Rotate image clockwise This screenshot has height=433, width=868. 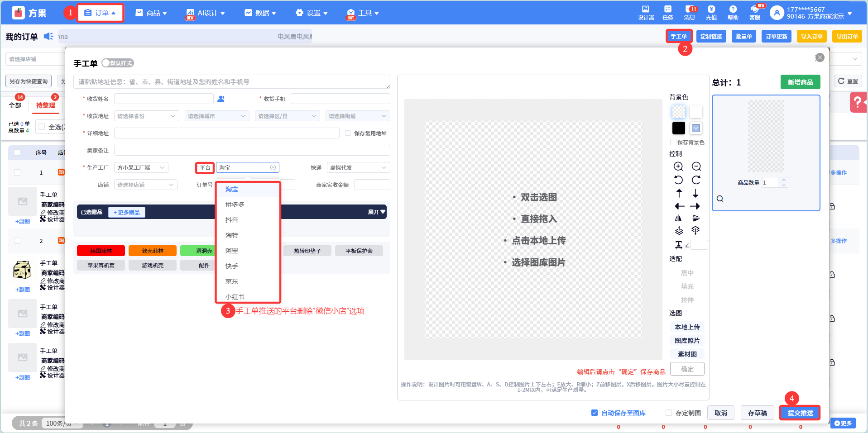[x=696, y=180]
